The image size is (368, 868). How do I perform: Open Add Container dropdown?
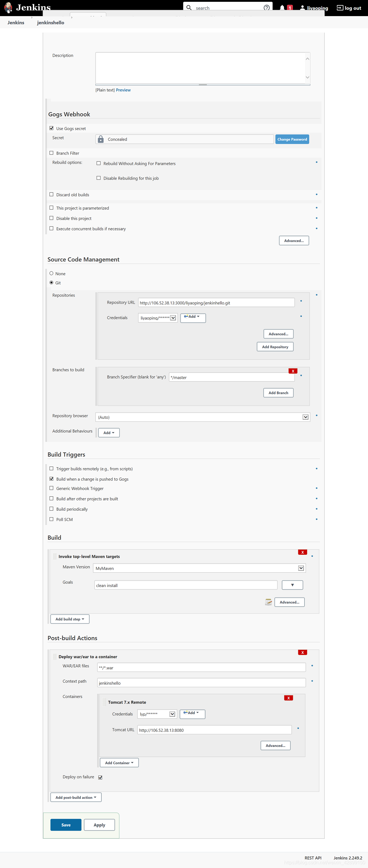pyautogui.click(x=119, y=762)
